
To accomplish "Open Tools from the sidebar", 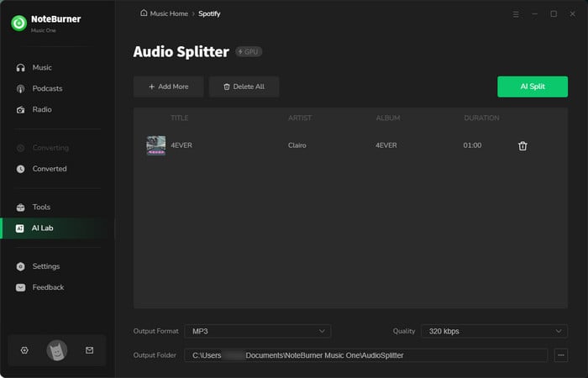I will point(41,207).
